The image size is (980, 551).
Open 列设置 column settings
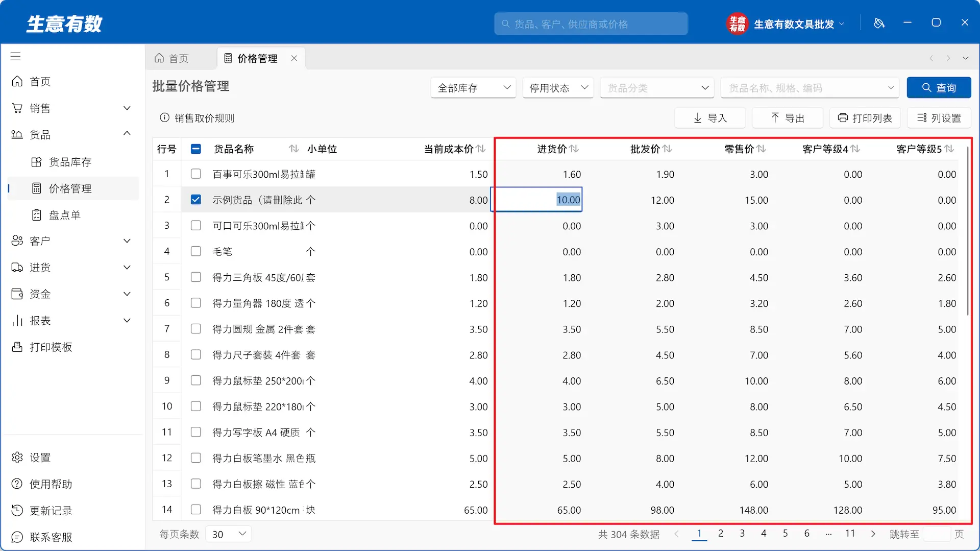click(x=939, y=118)
